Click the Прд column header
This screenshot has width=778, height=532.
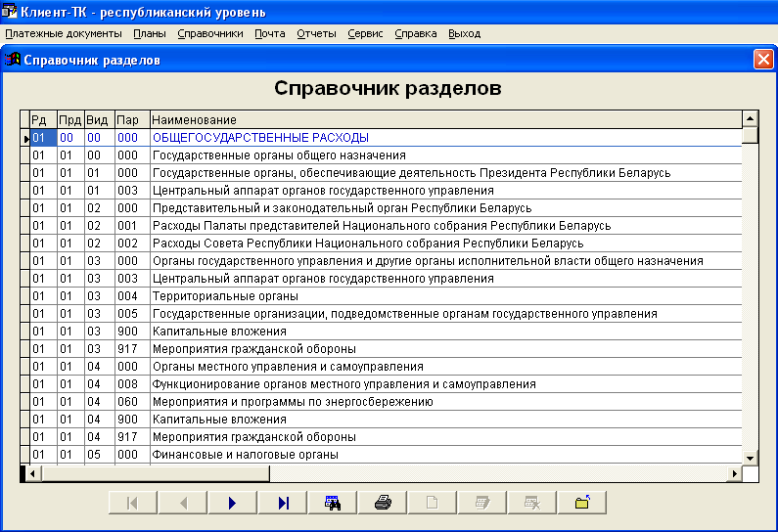click(x=70, y=119)
